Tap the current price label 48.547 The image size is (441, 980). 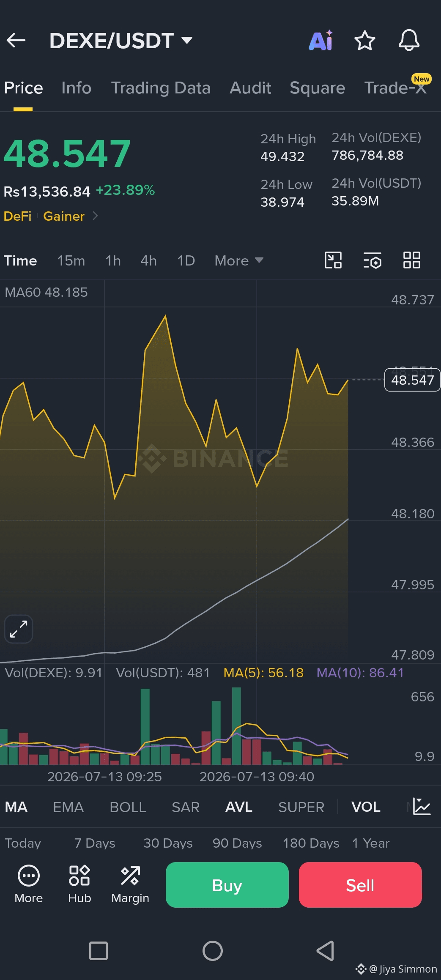click(x=412, y=380)
